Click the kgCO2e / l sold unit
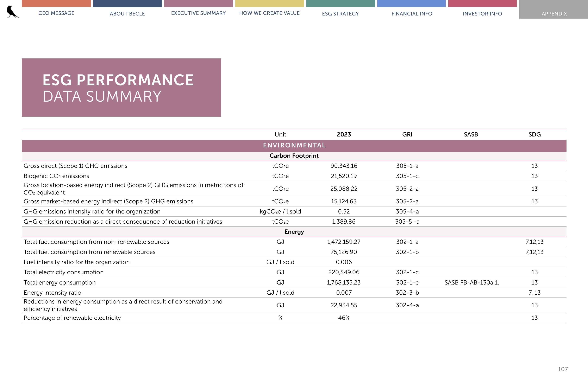This screenshot has height=383, width=588. pyautogui.click(x=280, y=212)
